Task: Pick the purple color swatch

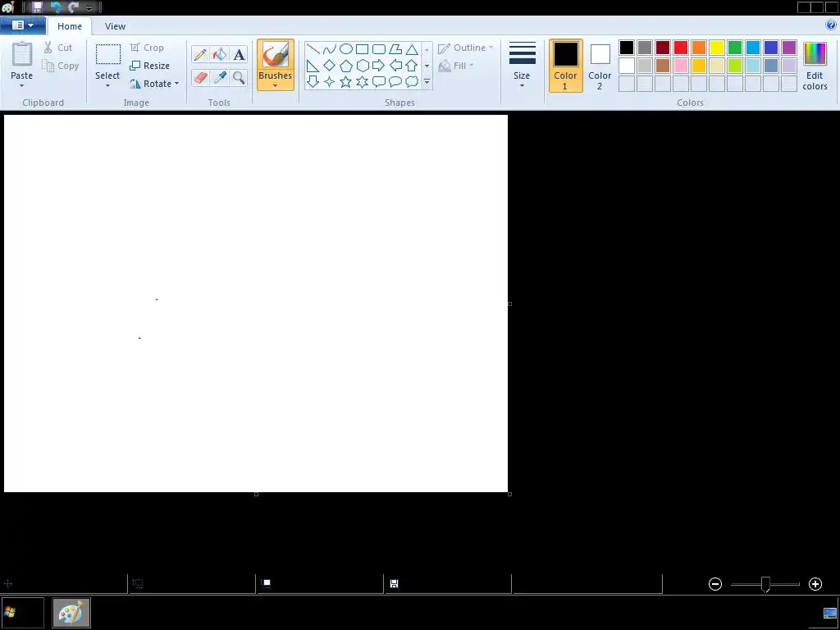Action: tap(789, 48)
